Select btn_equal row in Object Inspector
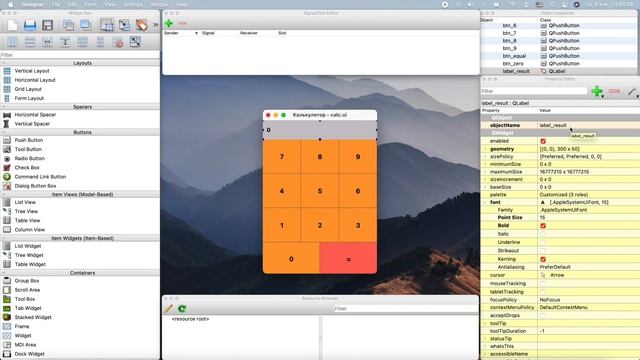640x360 pixels. point(559,56)
